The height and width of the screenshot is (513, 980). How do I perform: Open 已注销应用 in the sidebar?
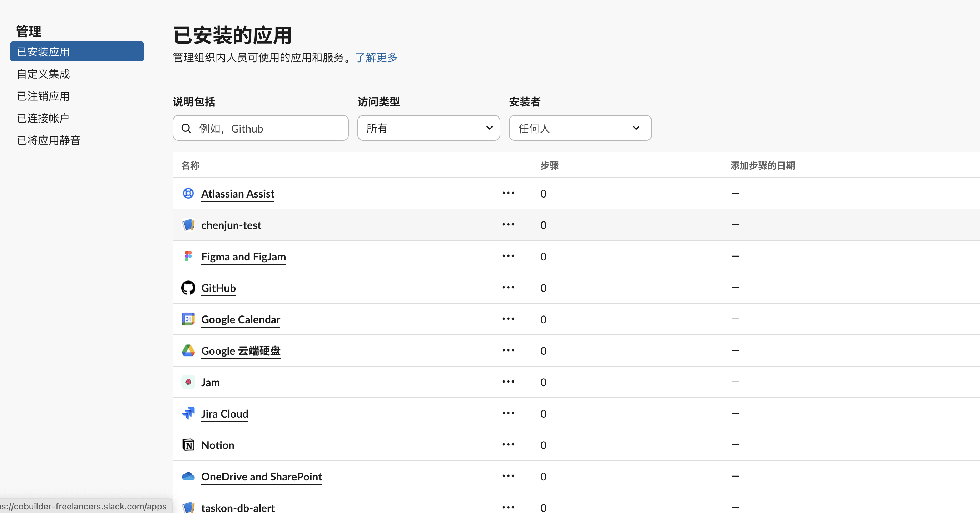[43, 96]
